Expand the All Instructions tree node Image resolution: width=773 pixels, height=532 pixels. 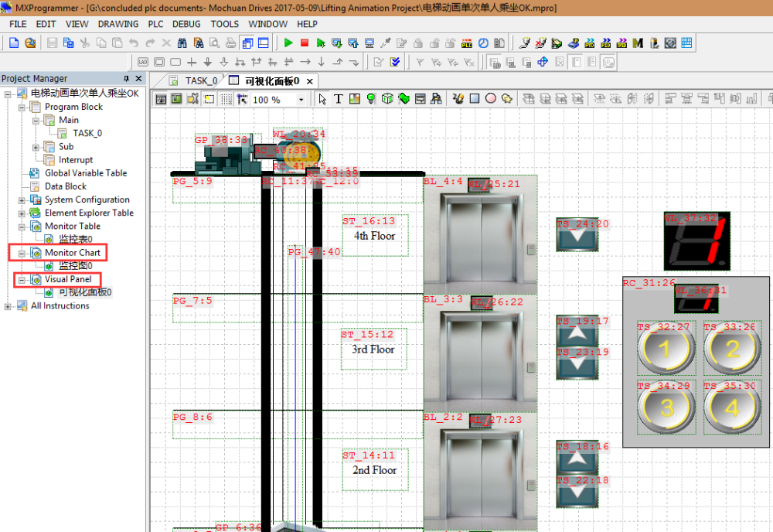point(9,305)
